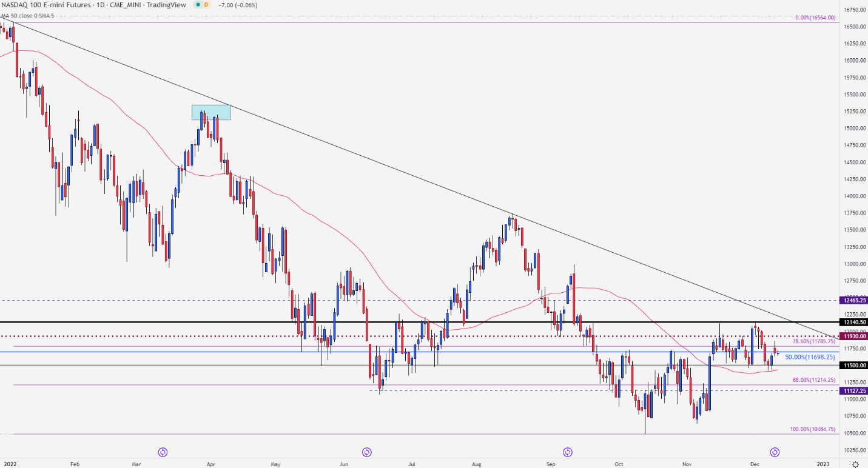Select the MA 50 close indicator legend
Viewport: 868px width, 468px height.
(x=29, y=15)
